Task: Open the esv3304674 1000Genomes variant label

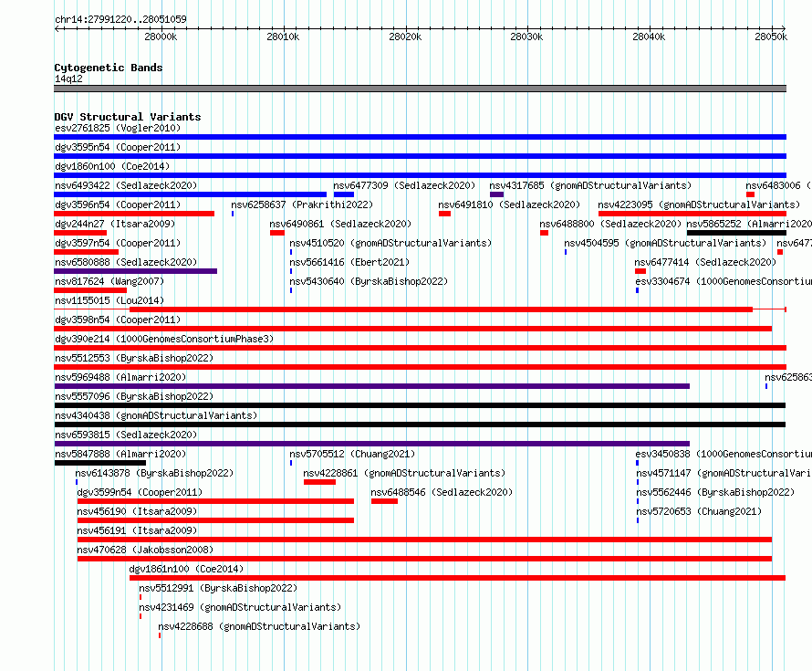Action: pos(724,281)
